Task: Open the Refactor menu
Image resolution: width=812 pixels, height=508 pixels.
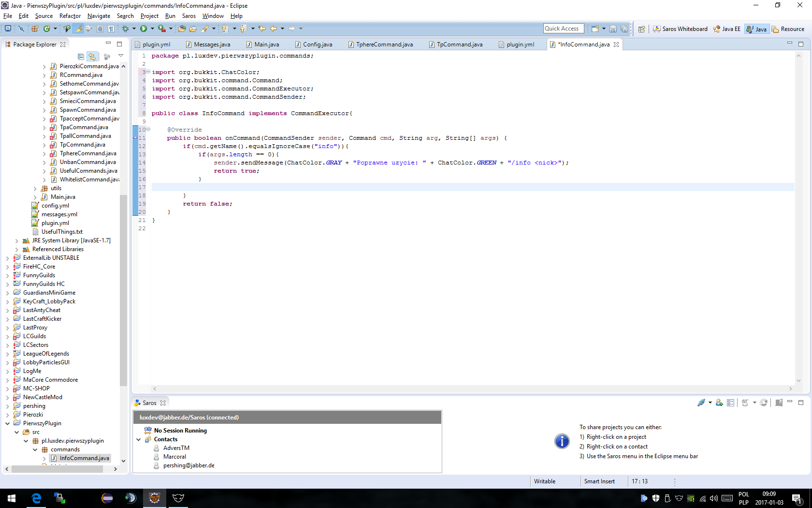Action: [x=70, y=16]
